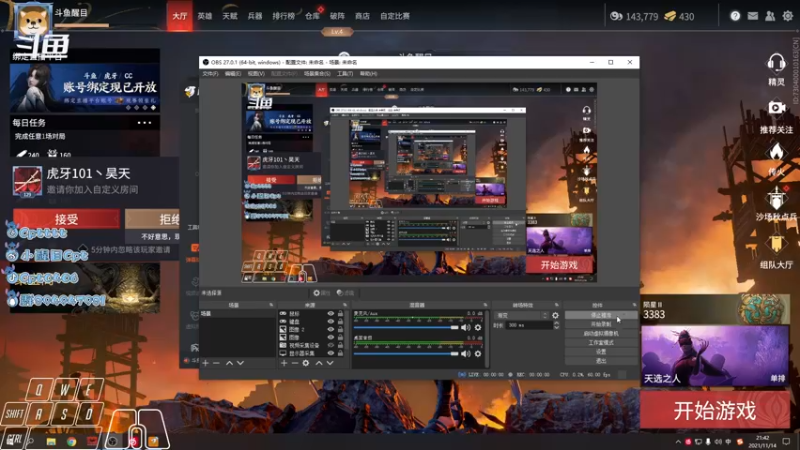Adjust the 麦克风/Aux volume slider
This screenshot has height=450, width=800.
click(406, 328)
